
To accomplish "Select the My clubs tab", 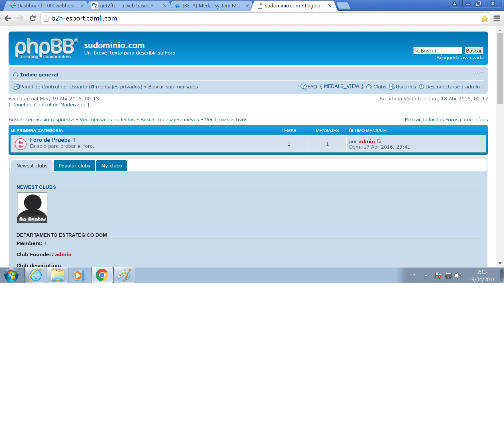I will (111, 166).
